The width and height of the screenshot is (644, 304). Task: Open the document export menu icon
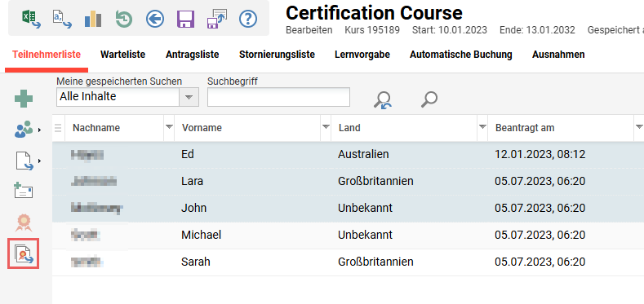24,161
